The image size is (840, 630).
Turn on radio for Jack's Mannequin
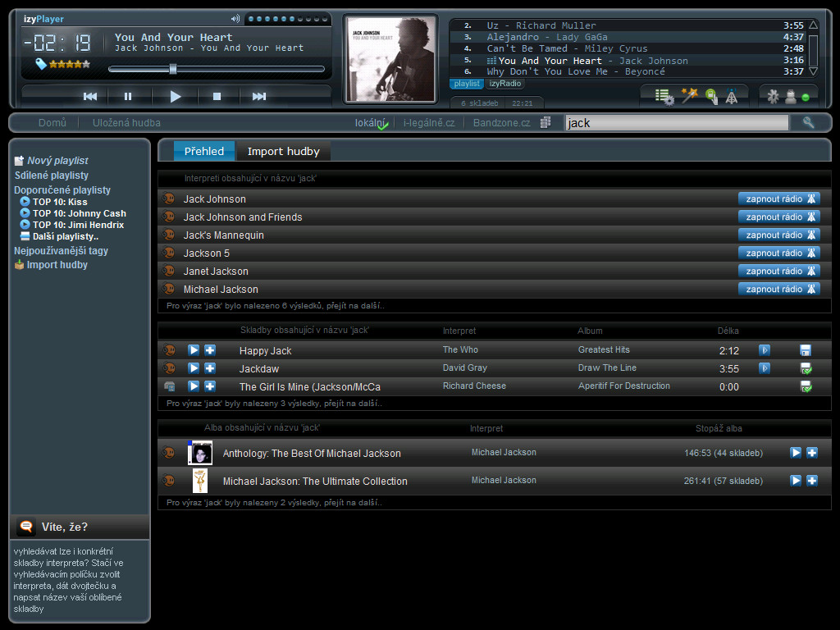coord(779,235)
